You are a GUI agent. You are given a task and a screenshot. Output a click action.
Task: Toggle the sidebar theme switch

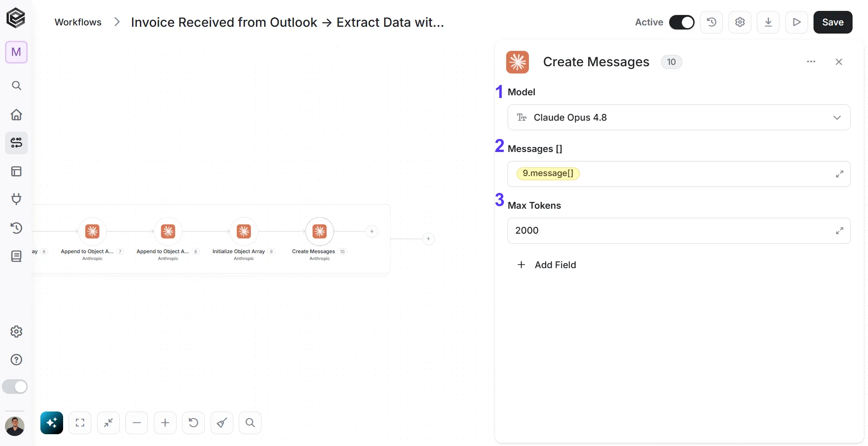click(x=15, y=387)
